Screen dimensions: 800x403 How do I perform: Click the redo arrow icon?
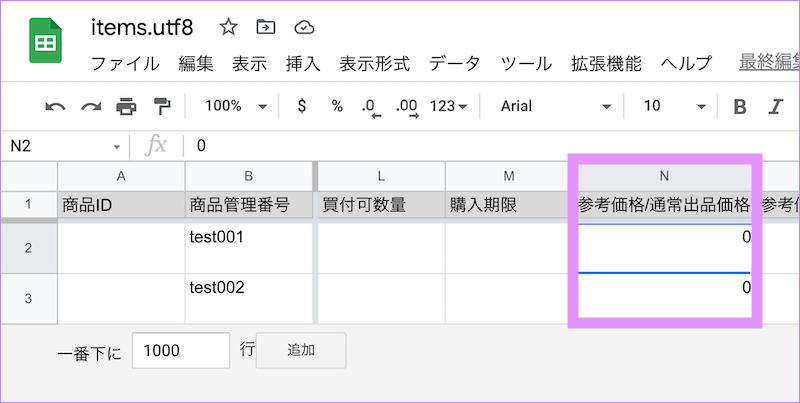pos(91,106)
